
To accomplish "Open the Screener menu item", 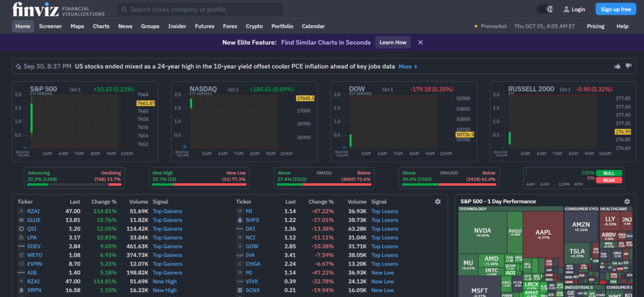I will [x=50, y=26].
